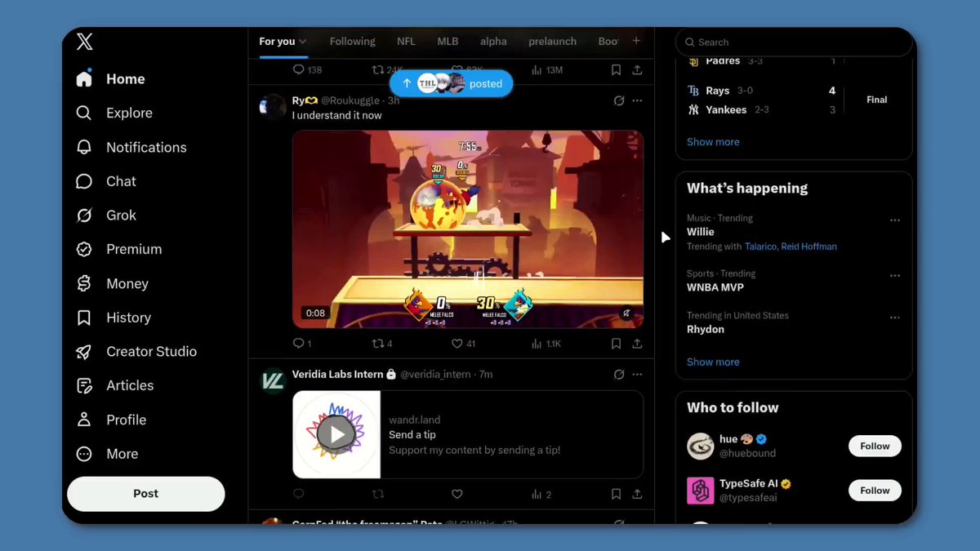Open Grok explain on Roukuggle's post
The width and height of the screenshot is (980, 551).
pos(619,100)
